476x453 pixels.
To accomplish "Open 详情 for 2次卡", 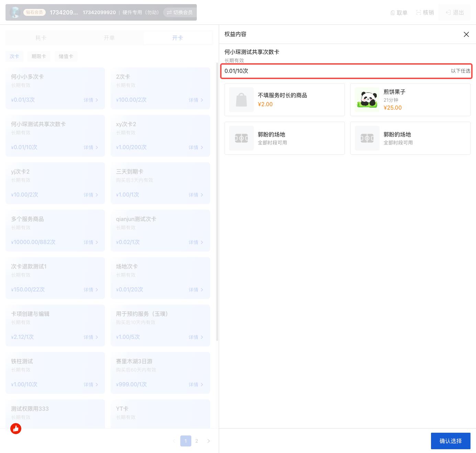I will pyautogui.click(x=196, y=100).
